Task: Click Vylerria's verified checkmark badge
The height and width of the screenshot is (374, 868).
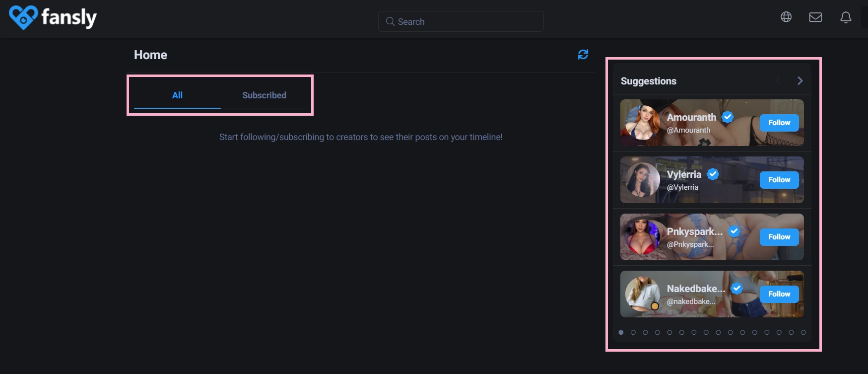Action: click(713, 174)
